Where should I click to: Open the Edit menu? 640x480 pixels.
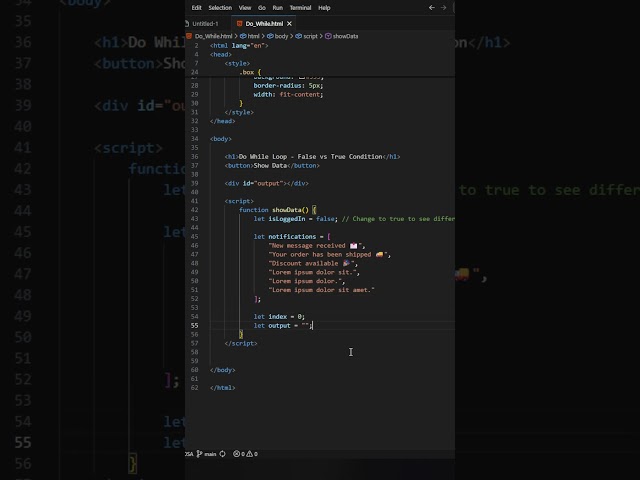tap(196, 8)
